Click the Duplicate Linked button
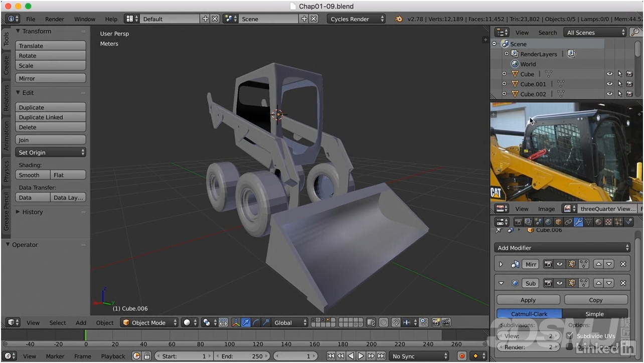This screenshot has width=644, height=363. point(51,117)
